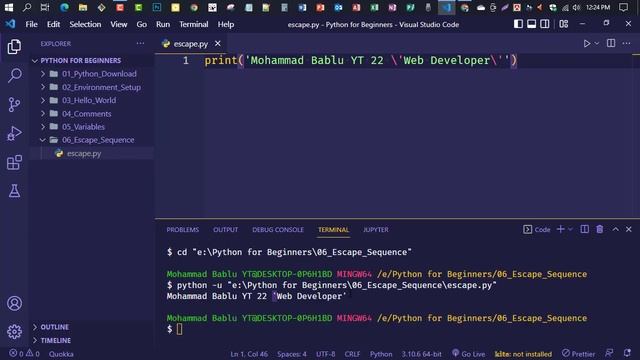
Task: Open the Edit menu
Action: point(53,24)
